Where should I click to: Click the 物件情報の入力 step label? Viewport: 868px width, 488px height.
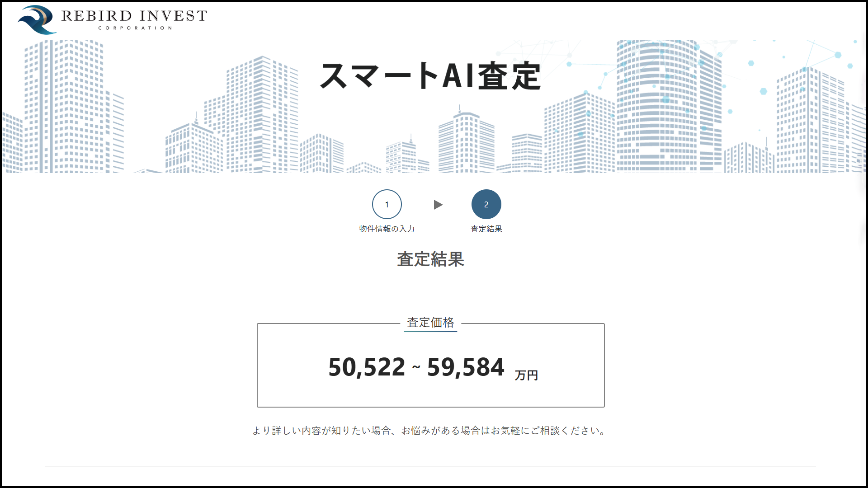[387, 229]
